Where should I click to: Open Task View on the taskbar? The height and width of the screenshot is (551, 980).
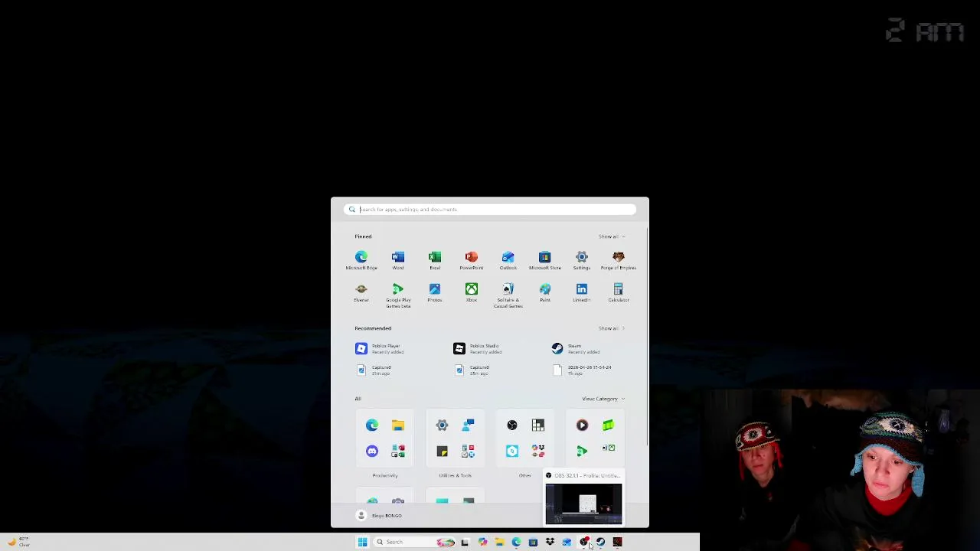coord(465,542)
